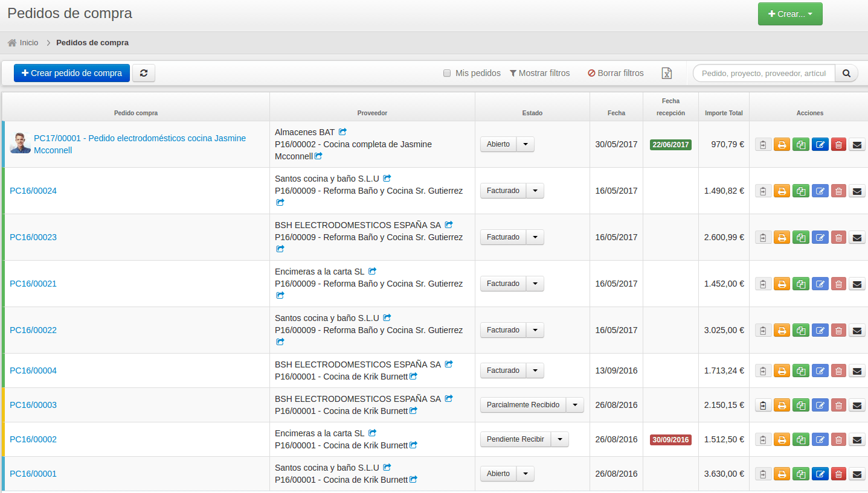Sort by Proveedor column header

click(x=372, y=113)
